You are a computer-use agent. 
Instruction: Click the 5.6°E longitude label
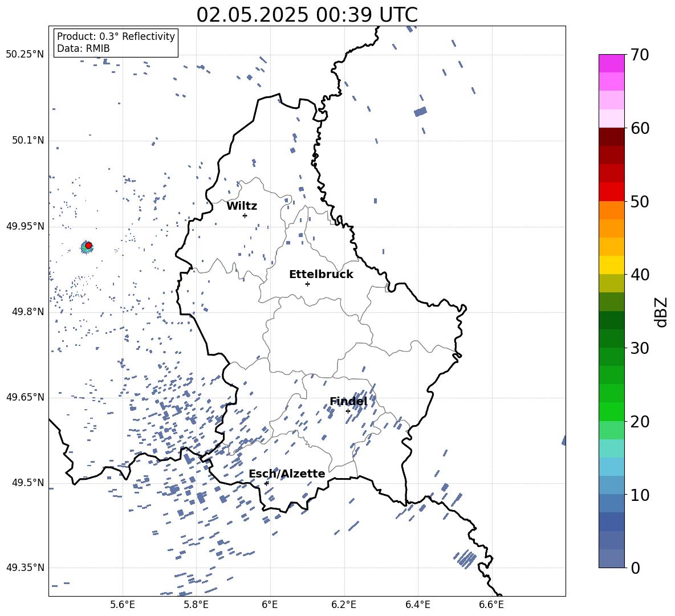[x=123, y=605]
